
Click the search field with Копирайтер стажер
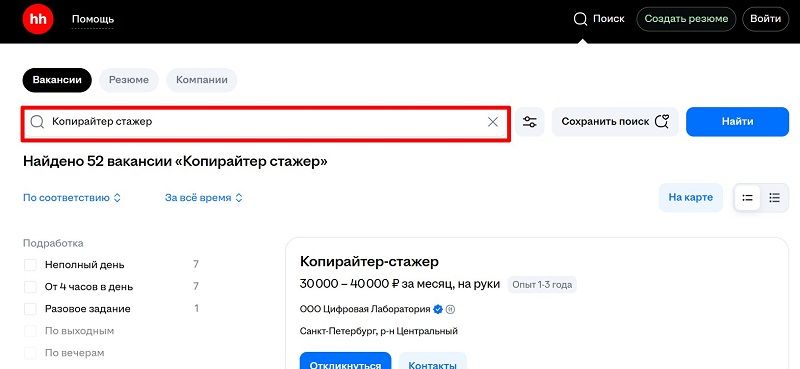pos(265,122)
